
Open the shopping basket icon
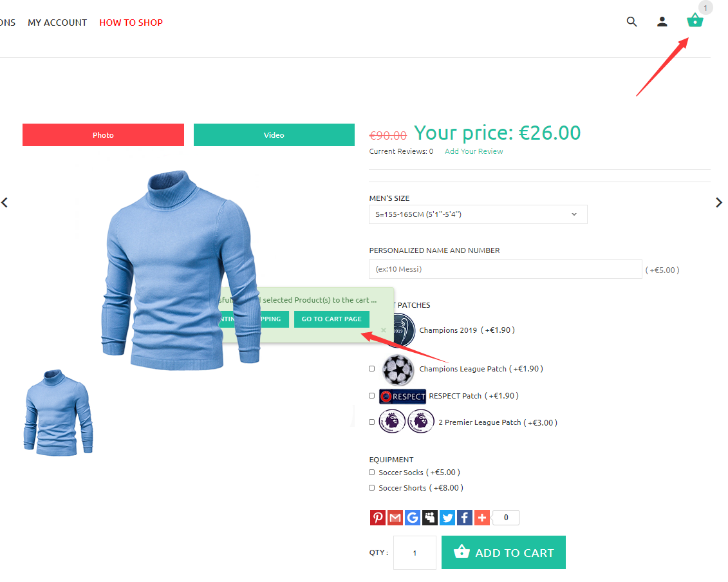[695, 20]
